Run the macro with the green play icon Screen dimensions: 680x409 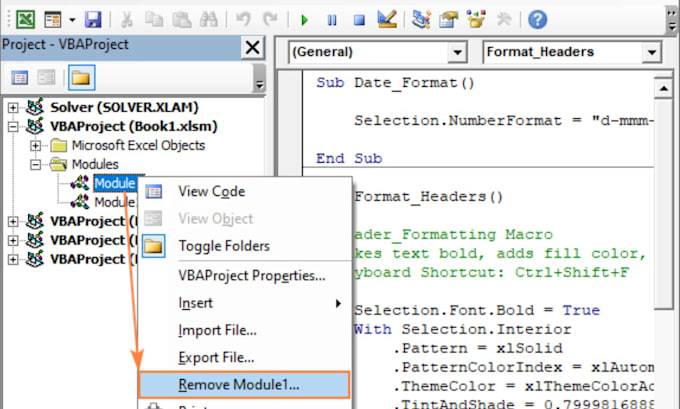304,20
